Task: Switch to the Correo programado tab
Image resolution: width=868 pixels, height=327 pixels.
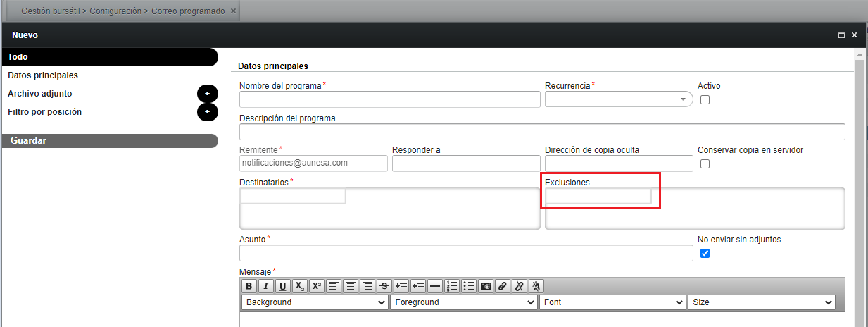Action: [123, 11]
